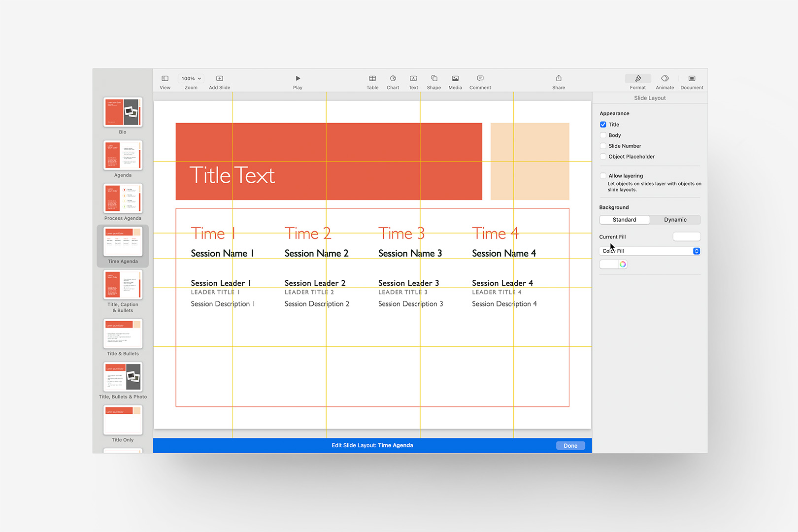This screenshot has height=532, width=798.
Task: Select the Standard background tab
Action: (x=624, y=220)
